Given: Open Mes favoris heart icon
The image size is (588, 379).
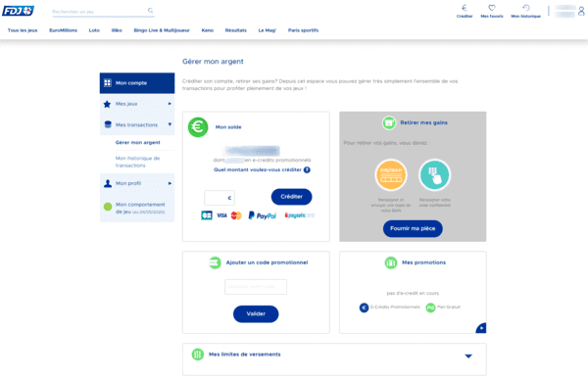Looking at the screenshot, I should point(492,8).
